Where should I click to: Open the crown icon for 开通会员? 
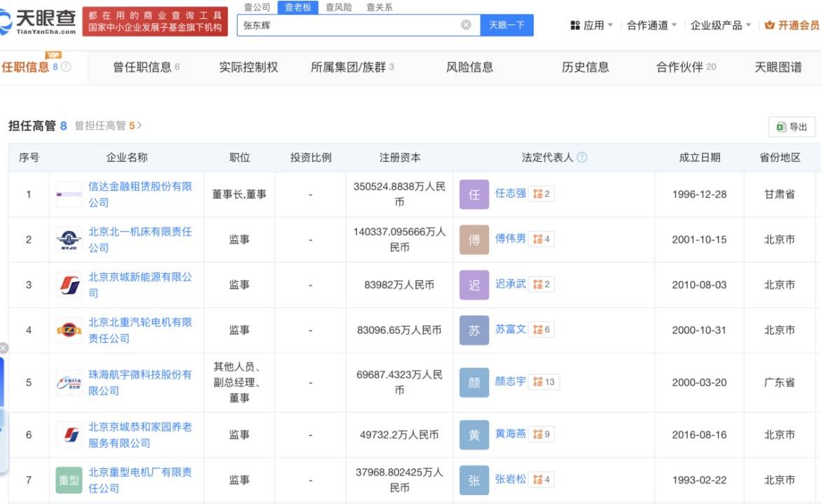click(769, 25)
